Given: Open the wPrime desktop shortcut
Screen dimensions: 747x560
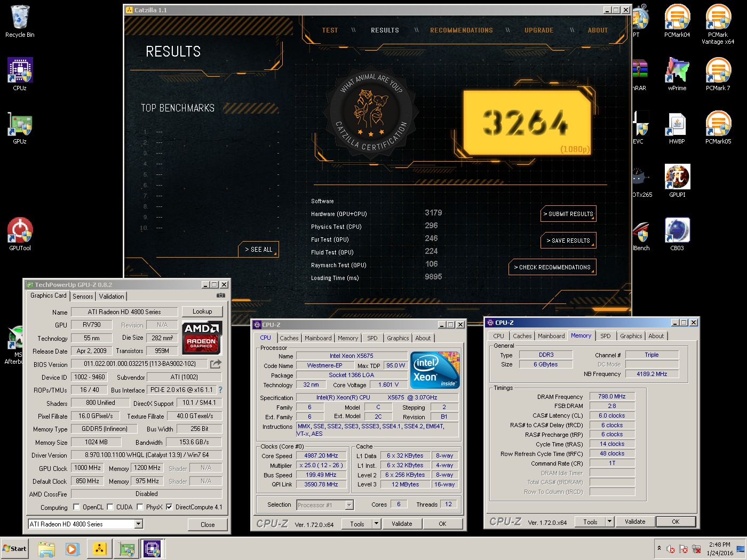Looking at the screenshot, I should (677, 74).
